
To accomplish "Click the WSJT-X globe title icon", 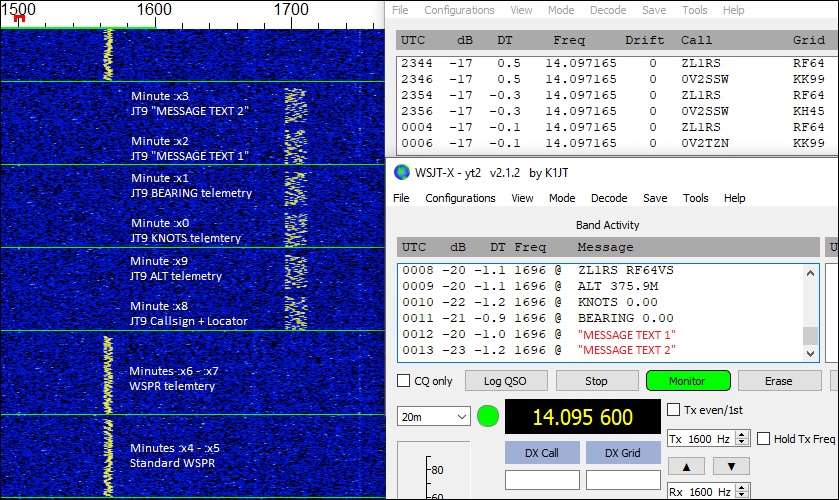I will (402, 171).
